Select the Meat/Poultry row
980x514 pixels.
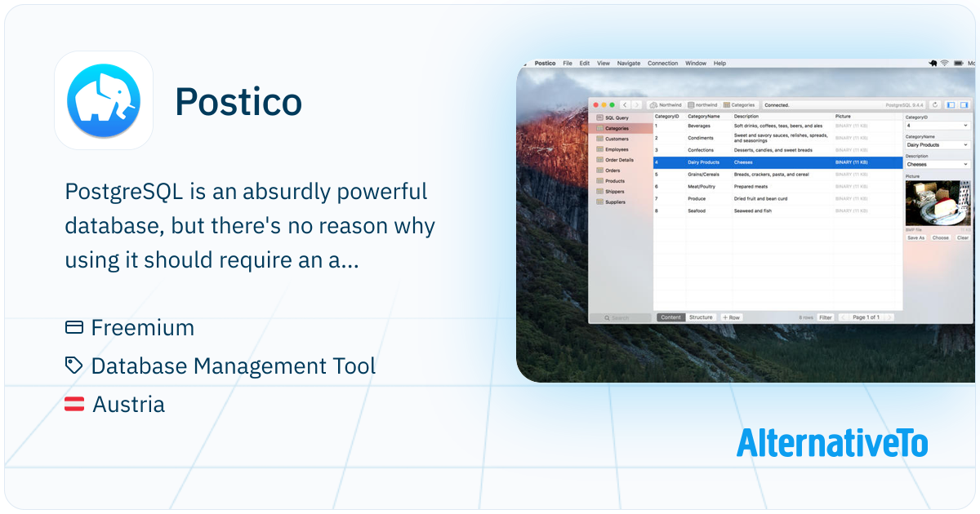778,187
